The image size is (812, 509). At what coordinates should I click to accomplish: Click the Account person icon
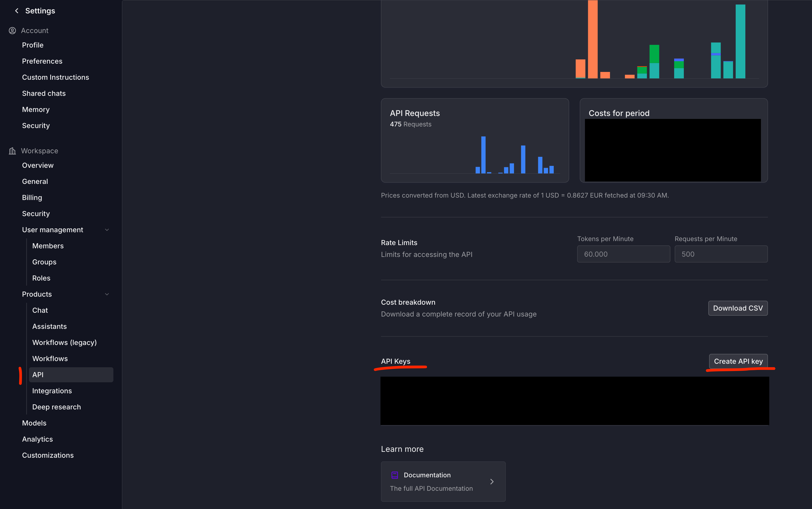12,31
